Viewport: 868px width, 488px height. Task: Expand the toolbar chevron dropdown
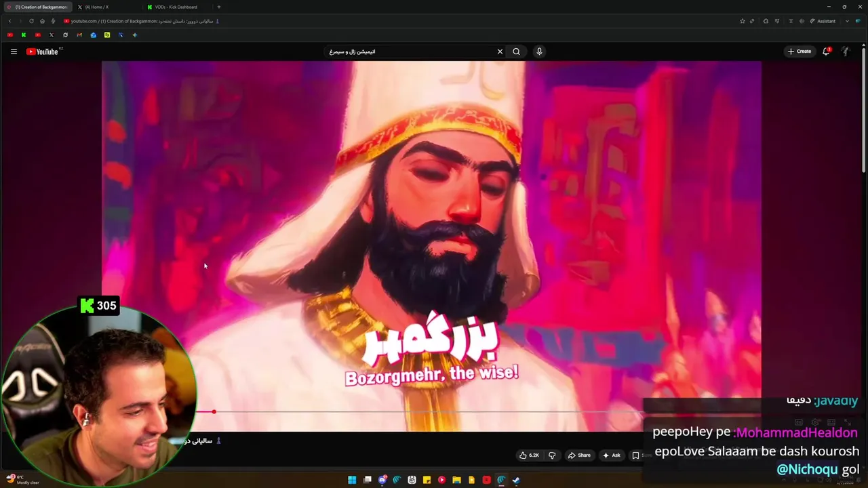pyautogui.click(x=847, y=21)
